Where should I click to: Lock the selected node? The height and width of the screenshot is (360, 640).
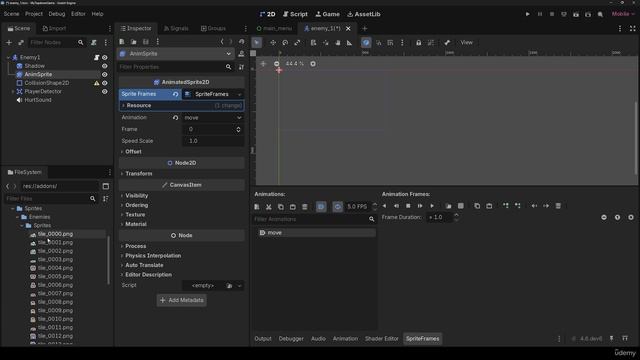(x=418, y=42)
